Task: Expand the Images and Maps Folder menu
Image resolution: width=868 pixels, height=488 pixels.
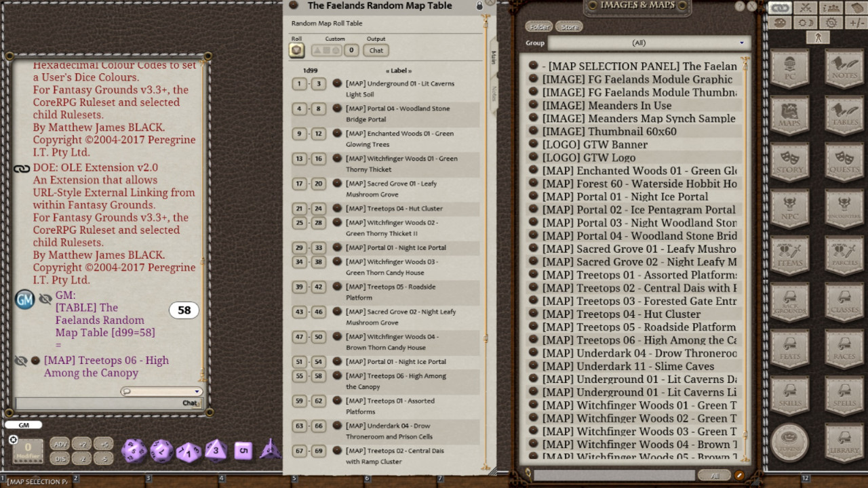Action: [x=540, y=26]
